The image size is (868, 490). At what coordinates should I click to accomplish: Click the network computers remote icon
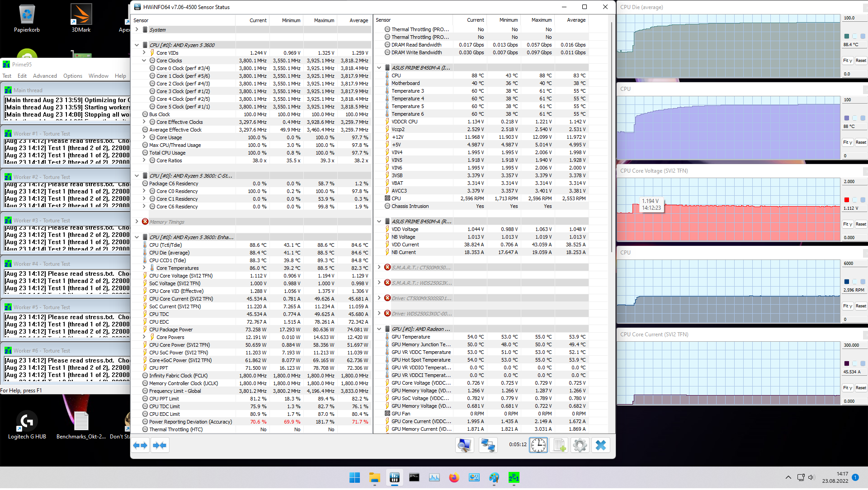488,445
